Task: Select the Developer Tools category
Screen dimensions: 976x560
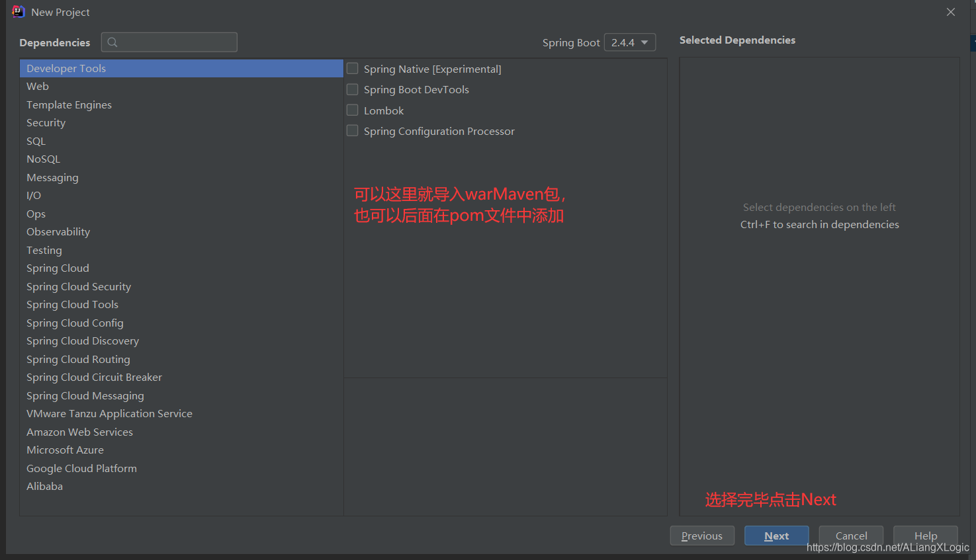Action: point(181,68)
